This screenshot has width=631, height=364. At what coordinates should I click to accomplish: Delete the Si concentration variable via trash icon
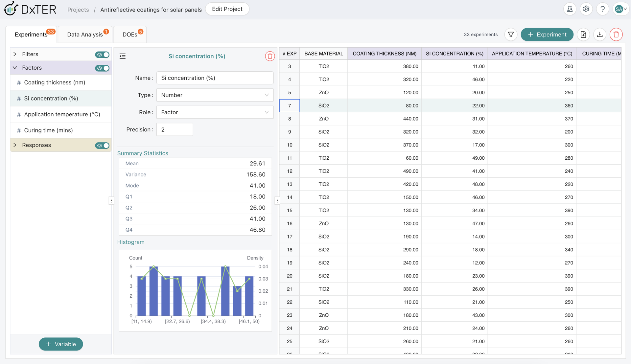270,56
